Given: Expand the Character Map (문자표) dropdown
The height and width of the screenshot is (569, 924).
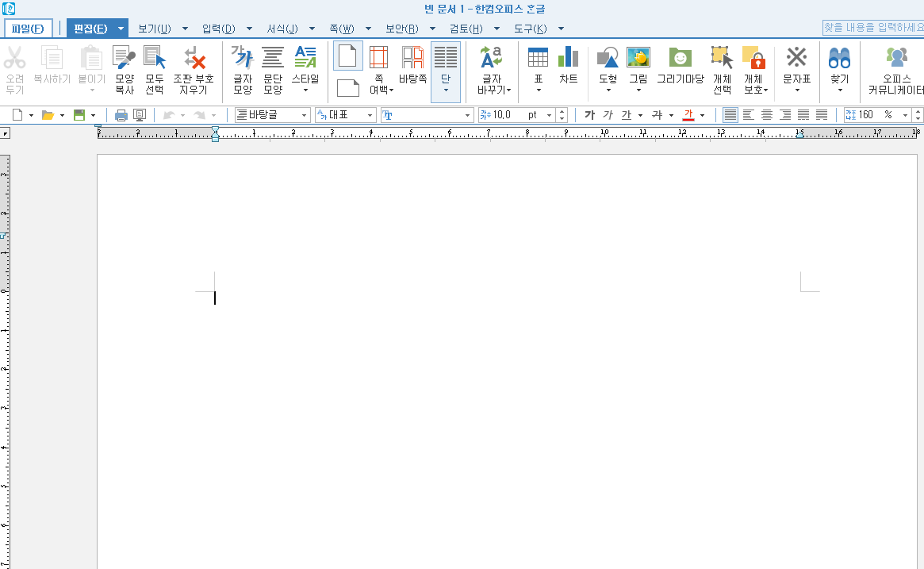Looking at the screenshot, I should point(797,90).
